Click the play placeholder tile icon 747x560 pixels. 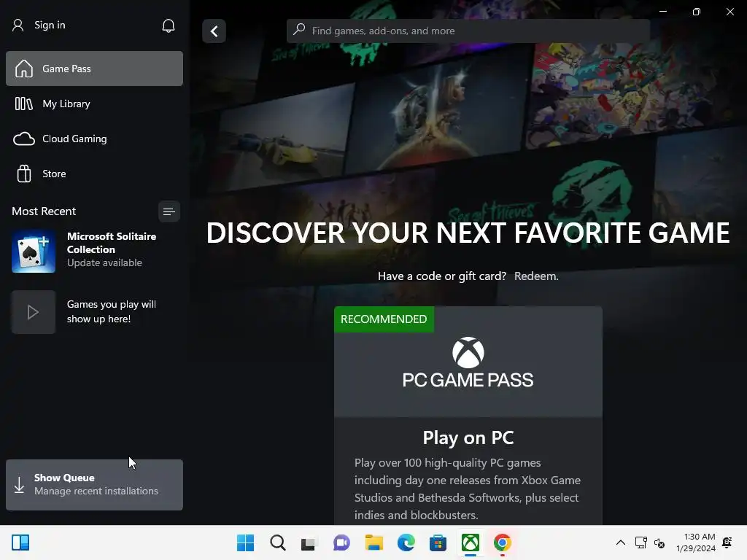pyautogui.click(x=34, y=312)
